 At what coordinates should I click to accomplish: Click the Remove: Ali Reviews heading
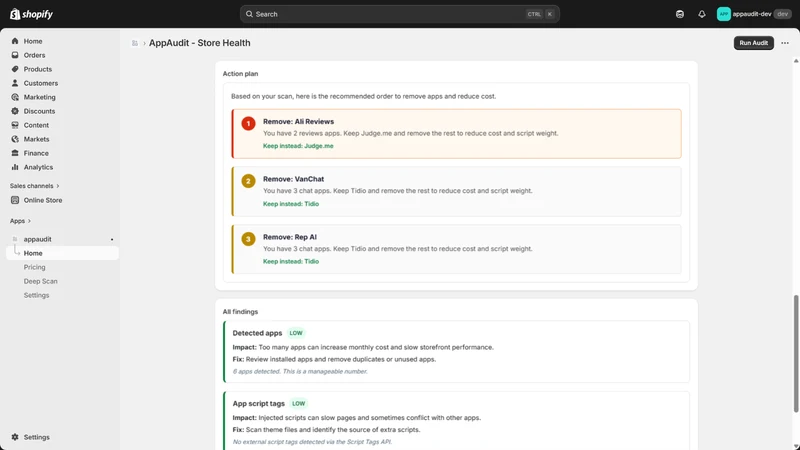click(298, 121)
